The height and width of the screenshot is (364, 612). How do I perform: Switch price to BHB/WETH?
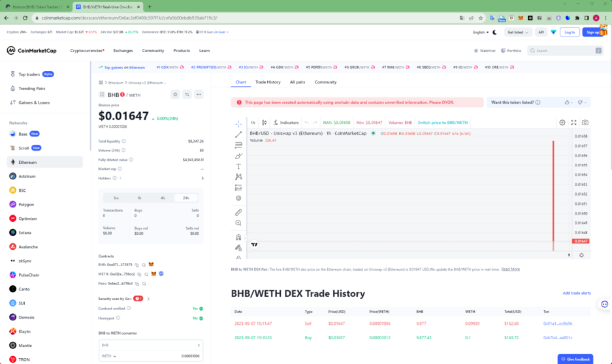443,123
